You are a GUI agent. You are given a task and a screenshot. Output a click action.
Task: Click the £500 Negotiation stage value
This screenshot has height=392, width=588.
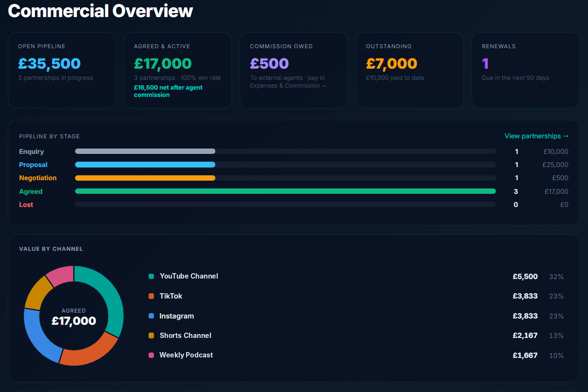coord(560,178)
